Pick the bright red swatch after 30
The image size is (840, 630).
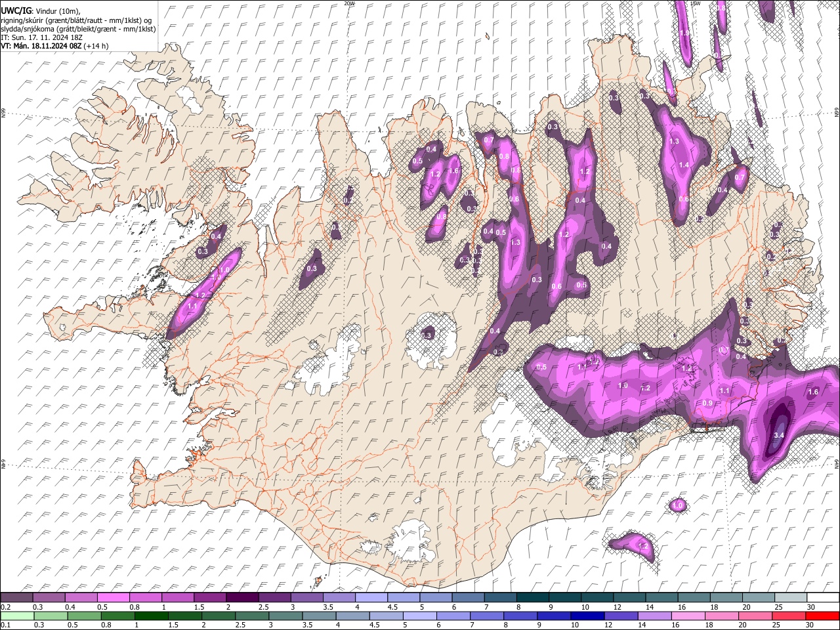coord(823,616)
